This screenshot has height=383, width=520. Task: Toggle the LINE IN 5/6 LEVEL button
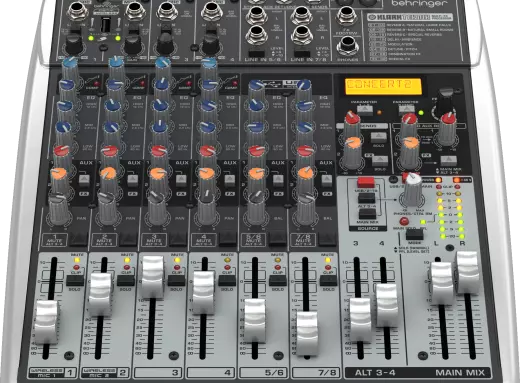pyautogui.click(x=257, y=53)
